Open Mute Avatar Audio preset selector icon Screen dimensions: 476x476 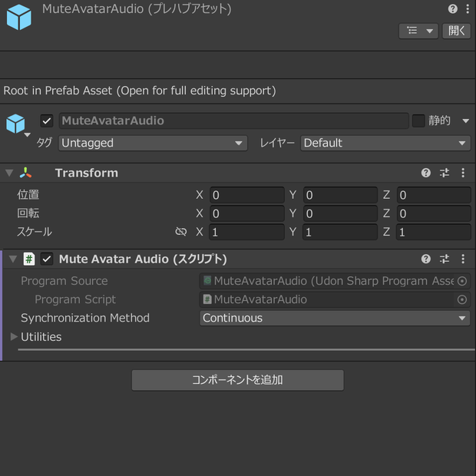coord(445,259)
